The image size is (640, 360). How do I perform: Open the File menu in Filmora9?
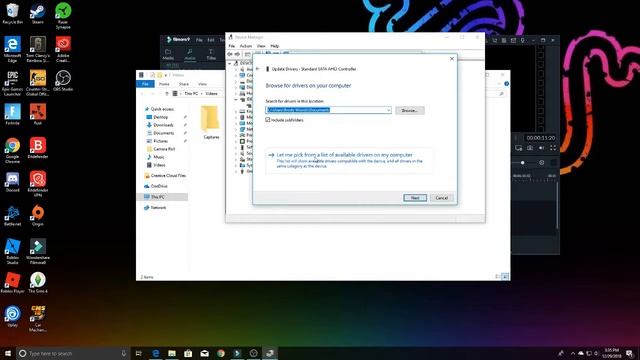199,40
